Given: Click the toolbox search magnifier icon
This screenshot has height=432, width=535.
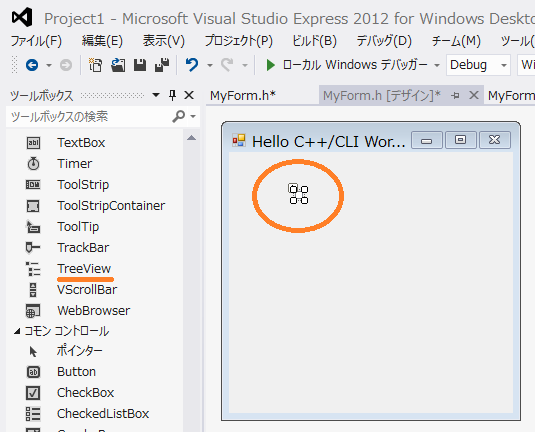Looking at the screenshot, I should (x=178, y=116).
